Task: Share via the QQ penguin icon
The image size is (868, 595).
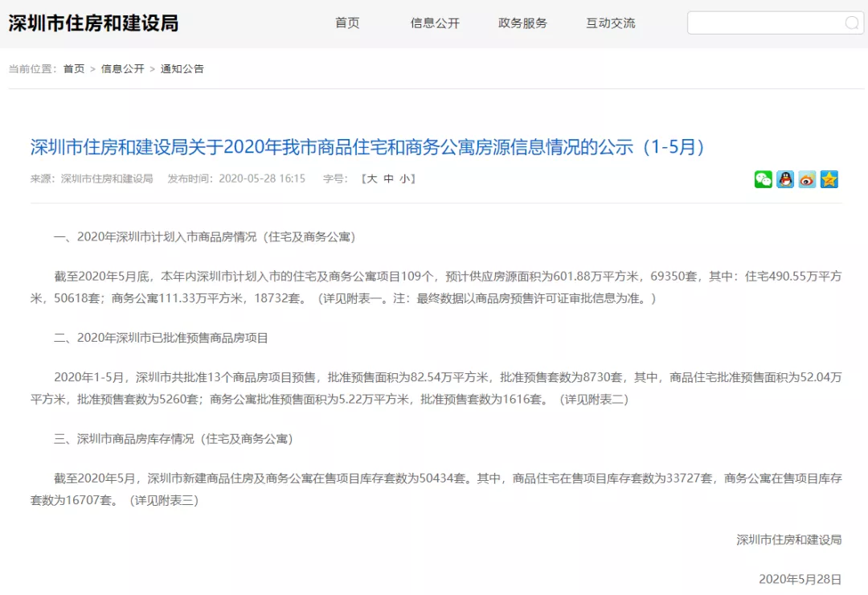Action: pyautogui.click(x=785, y=179)
